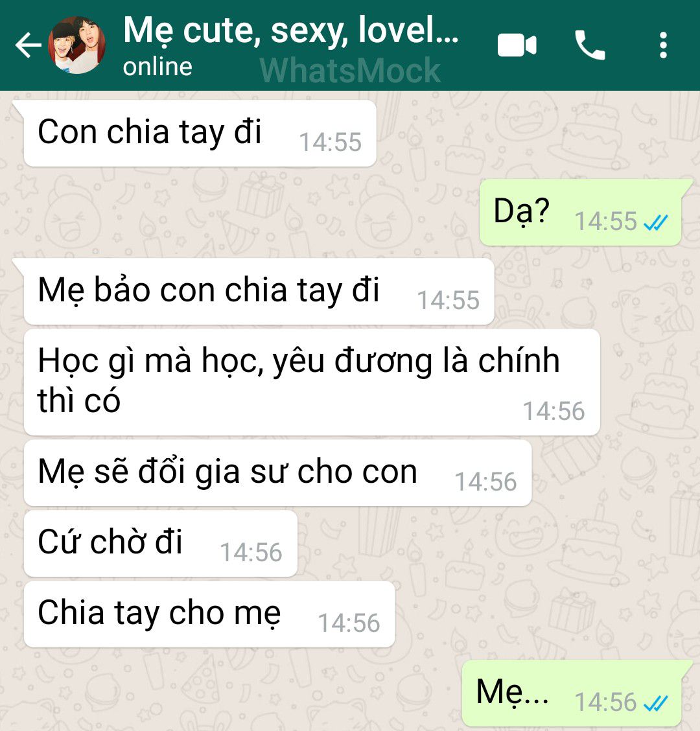Tap blue read ticks on 'Dạ?' message
This screenshot has height=731, width=700.
pos(656,222)
